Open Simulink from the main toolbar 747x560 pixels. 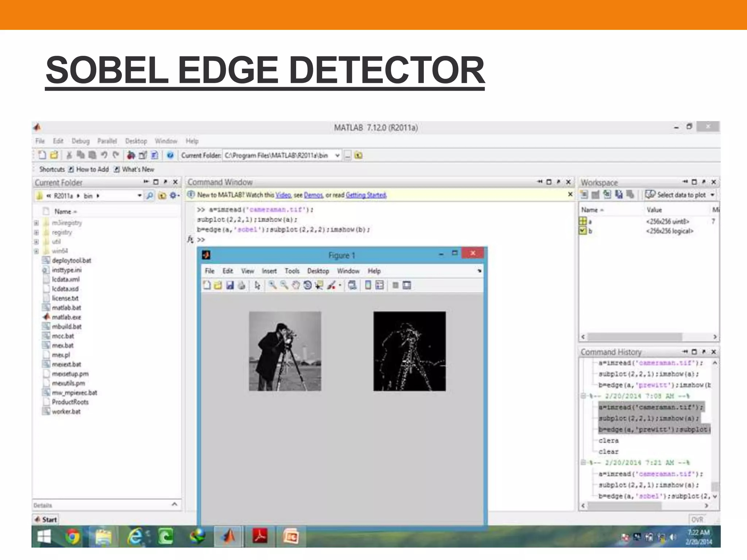[x=131, y=156]
